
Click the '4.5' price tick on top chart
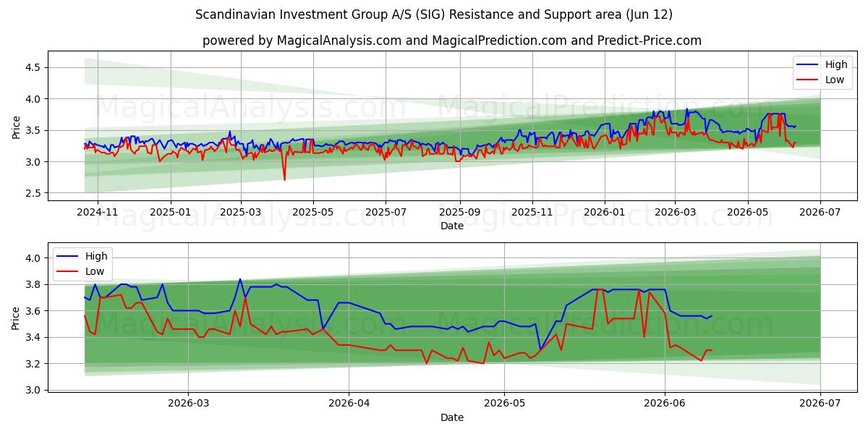tap(35, 67)
